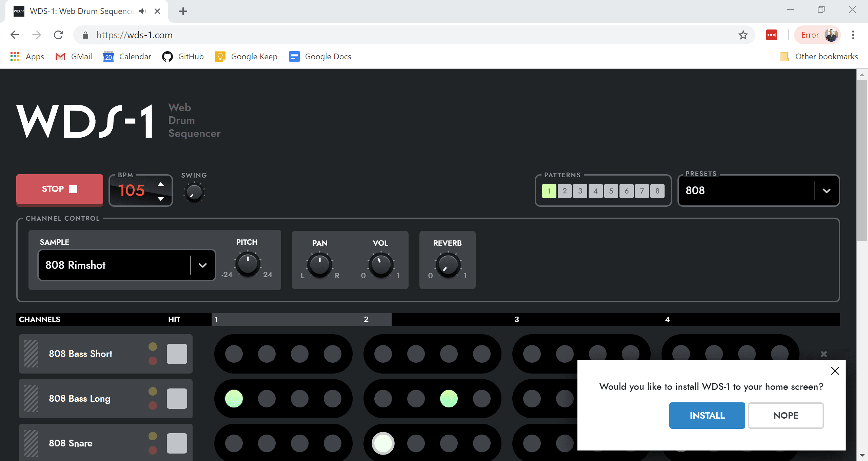Reload the page
Screen dimensions: 868x461
pos(58,35)
